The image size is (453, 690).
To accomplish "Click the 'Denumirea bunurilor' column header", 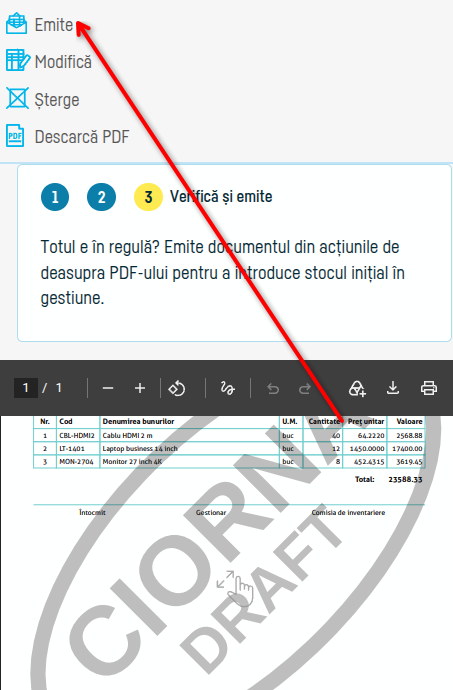I will tap(138, 422).
